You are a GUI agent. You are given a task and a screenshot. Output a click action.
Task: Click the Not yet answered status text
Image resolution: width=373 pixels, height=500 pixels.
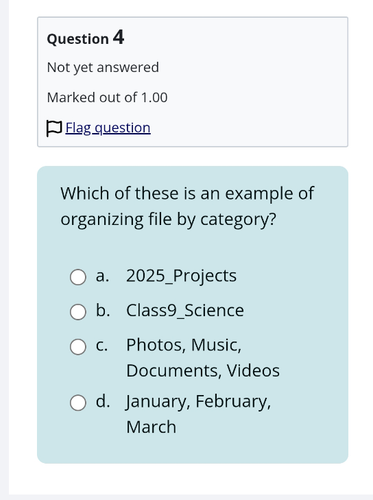coord(103,68)
